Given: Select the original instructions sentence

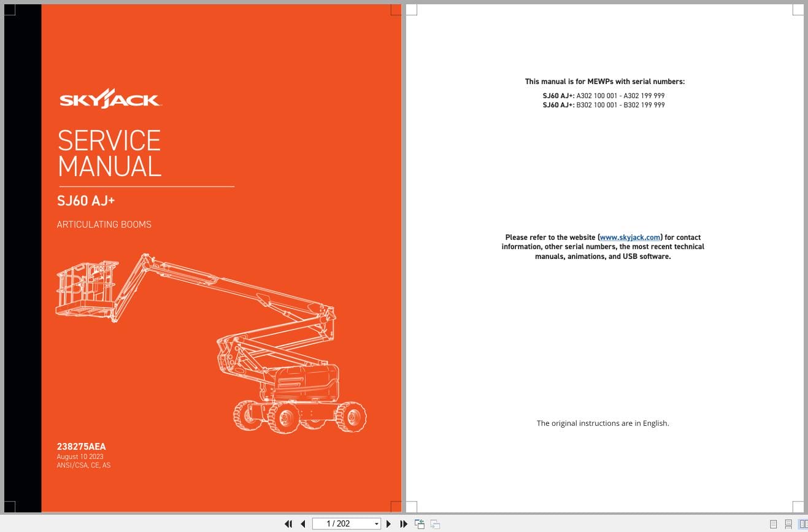Looking at the screenshot, I should pyautogui.click(x=603, y=423).
